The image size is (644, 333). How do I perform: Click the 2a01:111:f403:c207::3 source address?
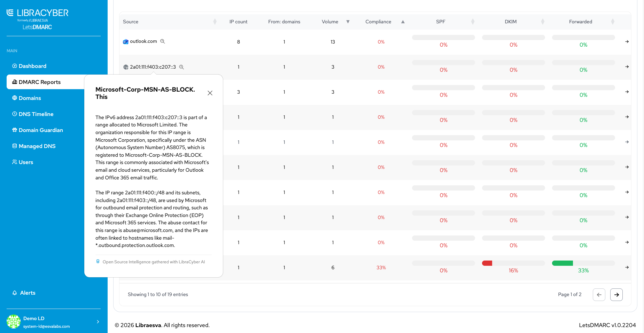click(x=153, y=67)
